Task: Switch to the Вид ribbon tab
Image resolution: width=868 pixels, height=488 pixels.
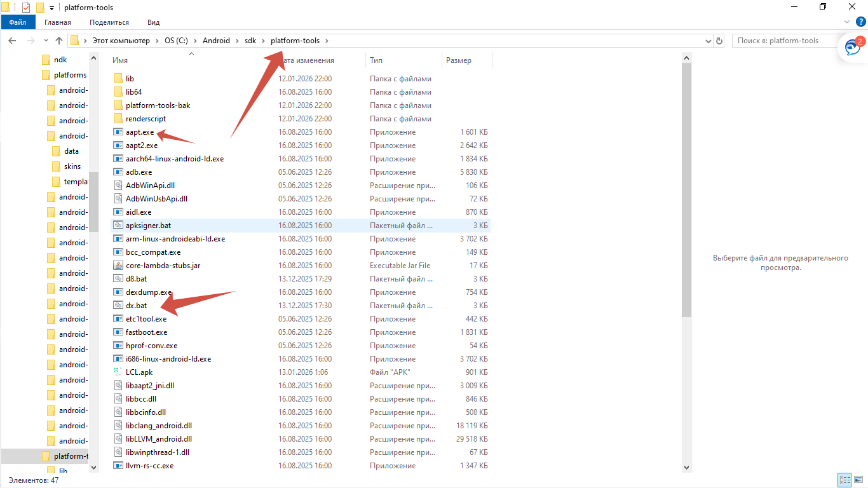Action: pos(153,22)
